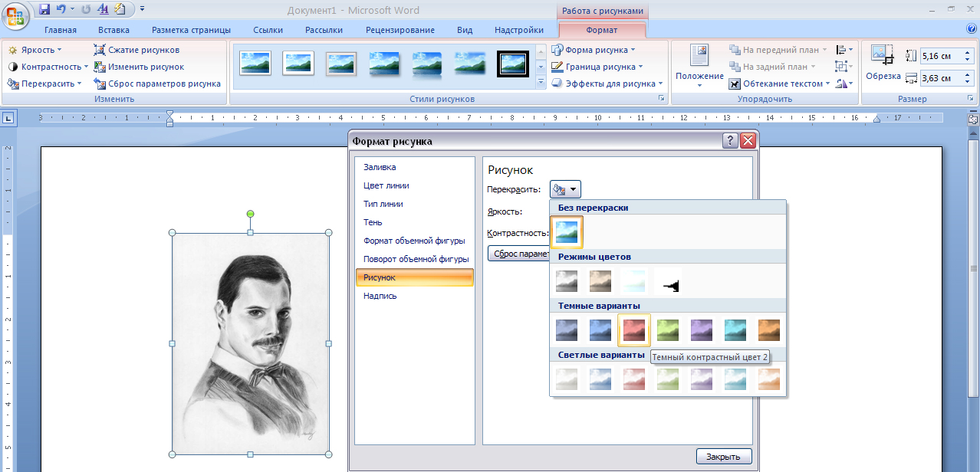Choose the grayscale color mode thumbnail
Image resolution: width=980 pixels, height=472 pixels.
pyautogui.click(x=567, y=281)
